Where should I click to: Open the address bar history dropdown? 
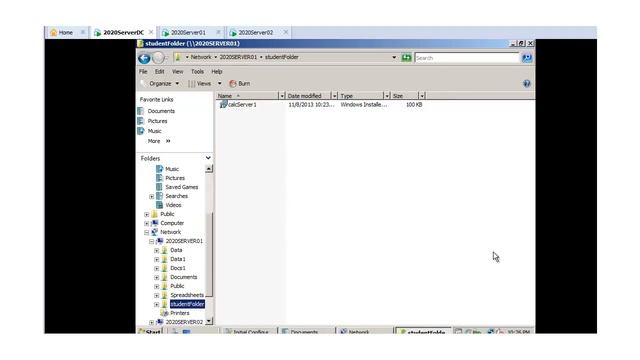click(x=394, y=58)
